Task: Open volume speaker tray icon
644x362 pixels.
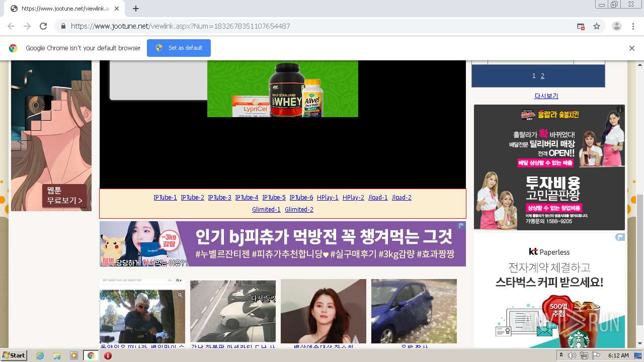Action: click(x=572, y=355)
